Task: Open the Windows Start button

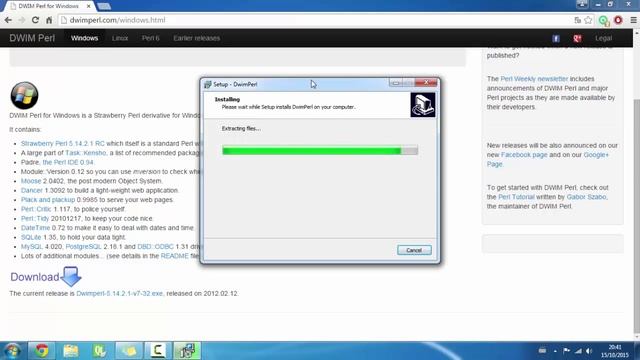Action: click(12, 351)
